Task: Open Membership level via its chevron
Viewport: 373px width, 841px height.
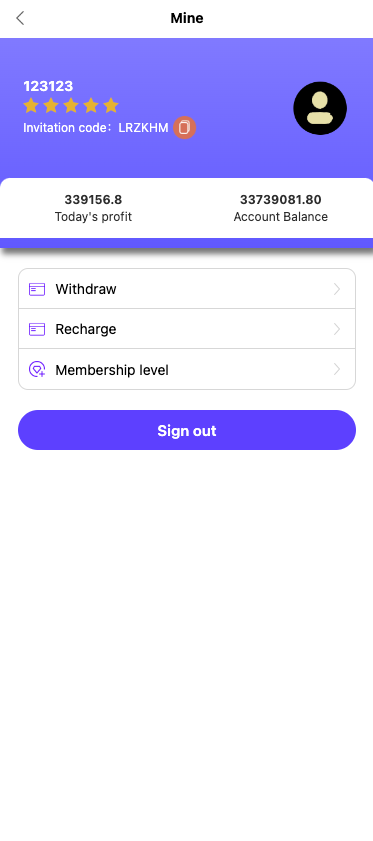Action: [x=337, y=369]
